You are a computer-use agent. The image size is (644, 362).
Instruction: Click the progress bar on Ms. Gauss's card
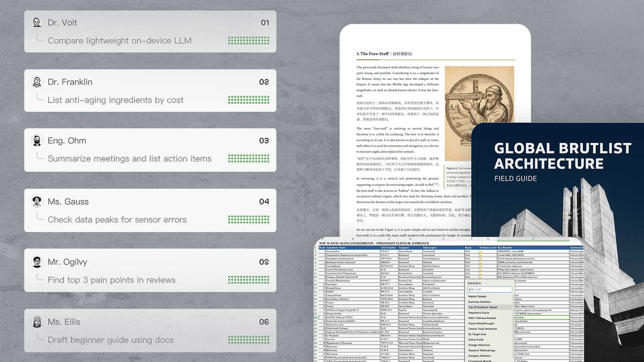point(249,220)
